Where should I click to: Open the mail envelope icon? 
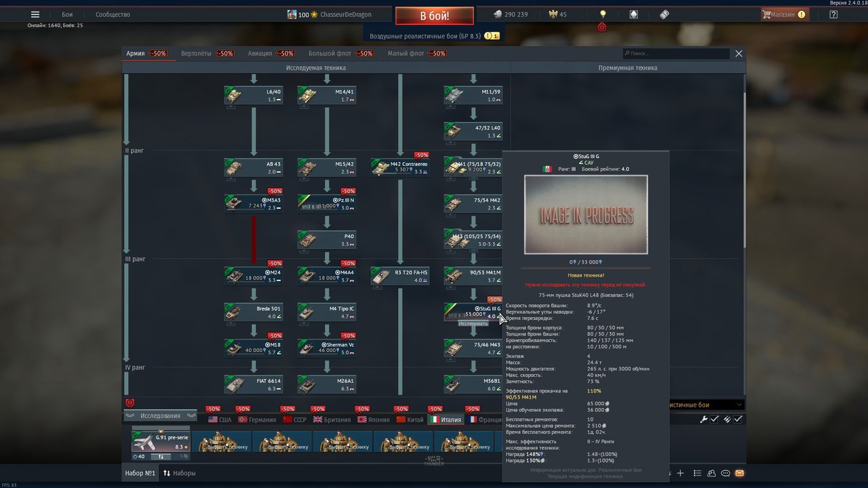[739, 473]
